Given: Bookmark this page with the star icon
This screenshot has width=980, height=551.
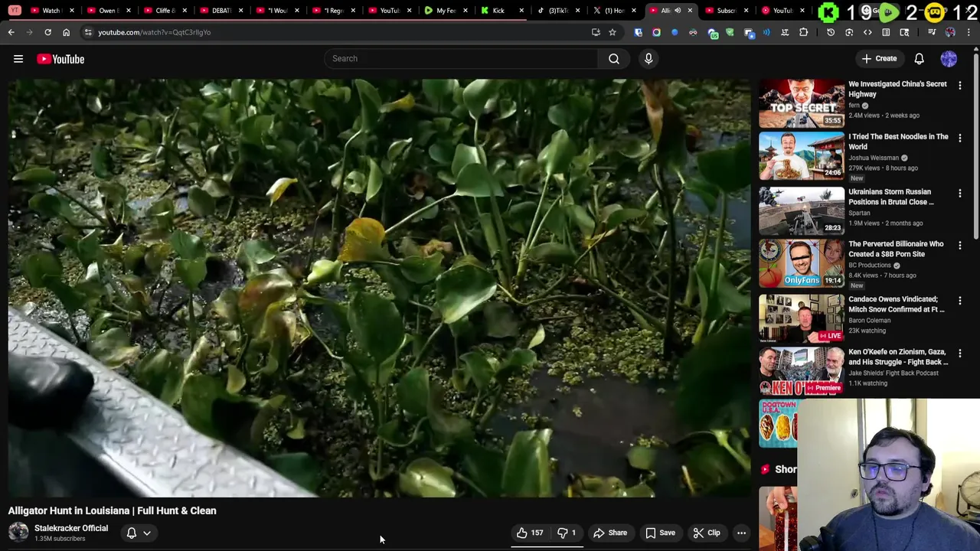Looking at the screenshot, I should 612,32.
